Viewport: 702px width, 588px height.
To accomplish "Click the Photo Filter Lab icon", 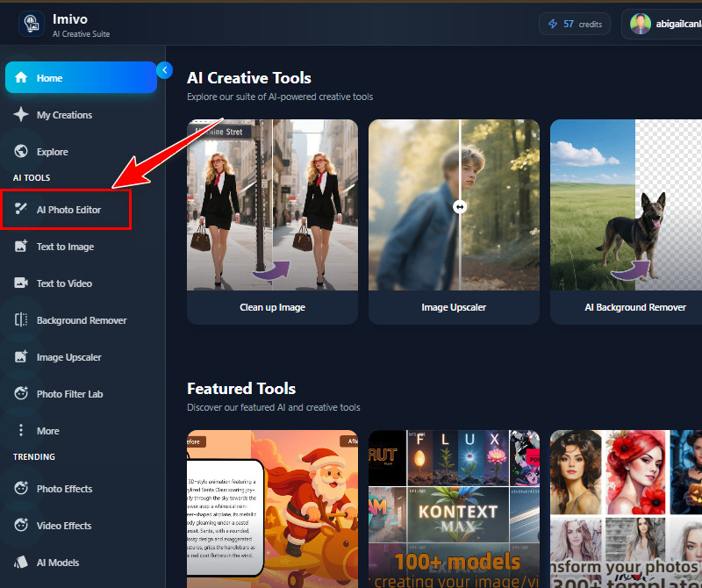I will click(x=21, y=393).
